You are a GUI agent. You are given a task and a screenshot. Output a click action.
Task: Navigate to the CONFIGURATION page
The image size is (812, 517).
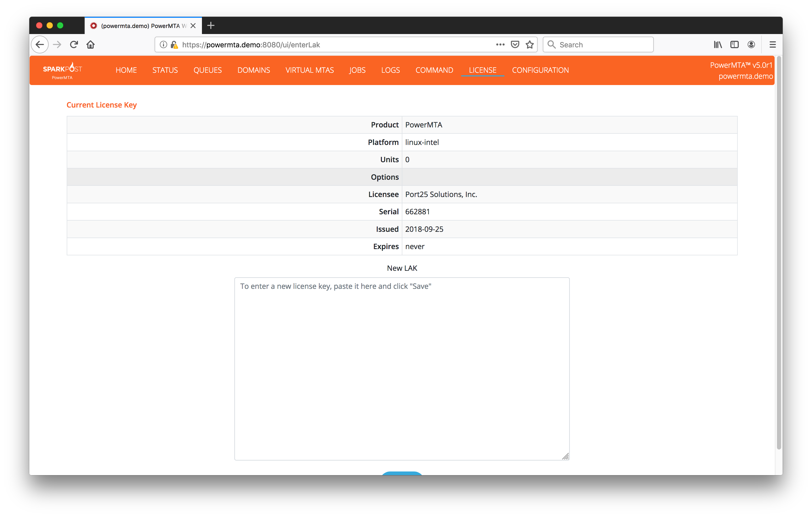[540, 70]
